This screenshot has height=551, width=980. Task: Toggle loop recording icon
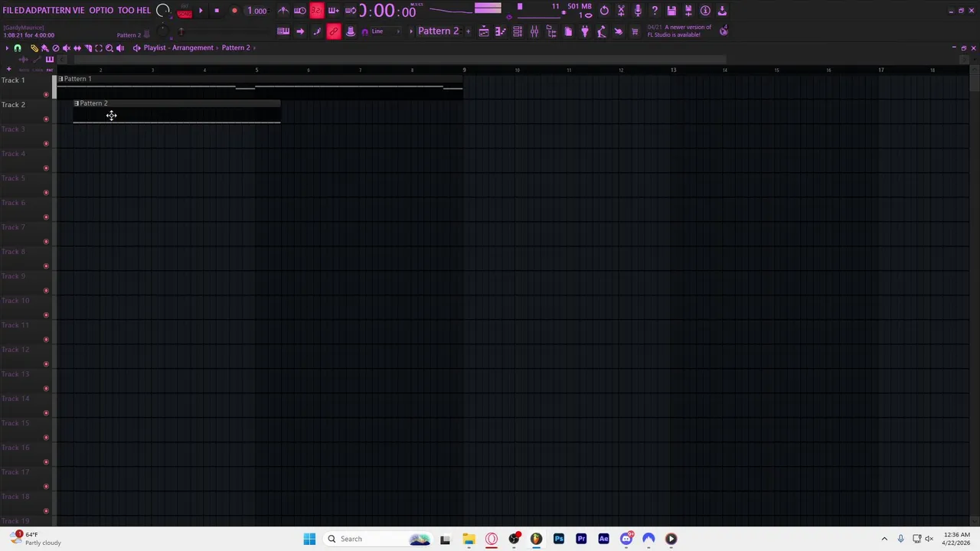[350, 11]
